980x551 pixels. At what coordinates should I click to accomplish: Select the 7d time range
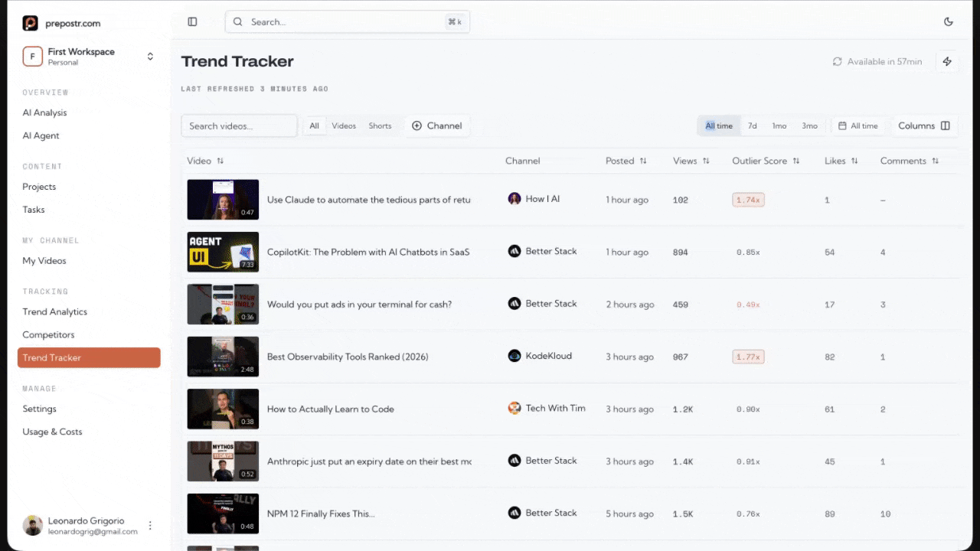[x=753, y=126]
